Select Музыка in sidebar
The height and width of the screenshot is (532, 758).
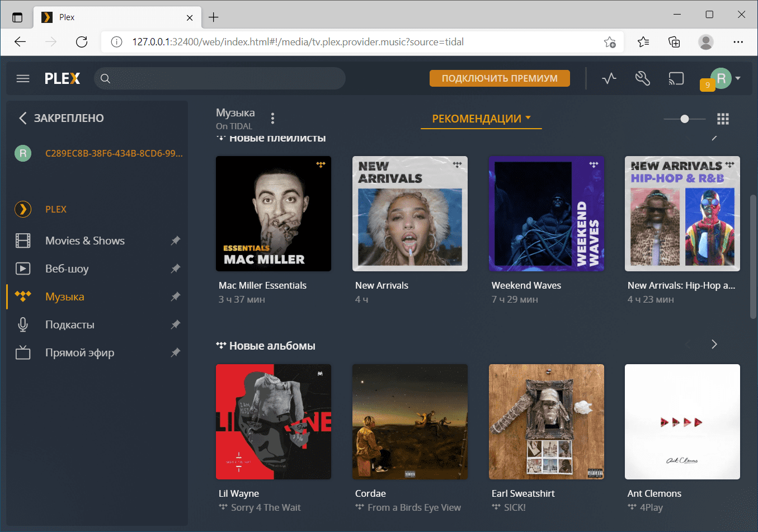(x=65, y=296)
